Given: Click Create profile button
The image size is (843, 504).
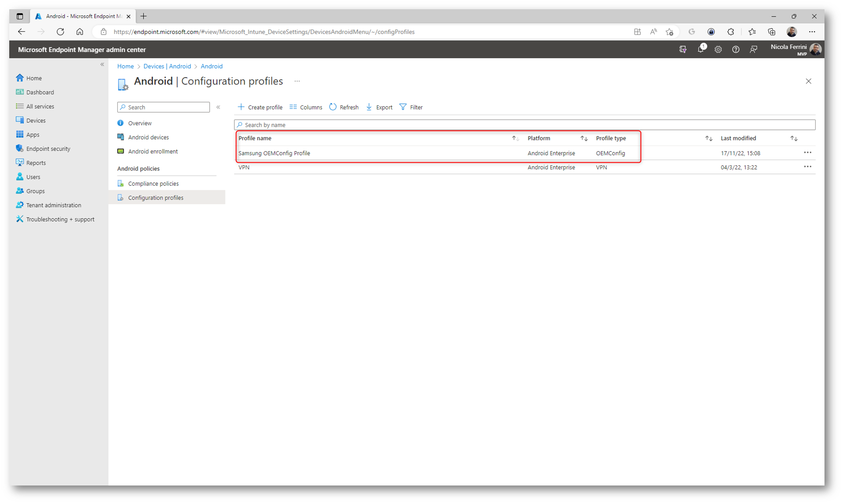Looking at the screenshot, I should [x=260, y=107].
